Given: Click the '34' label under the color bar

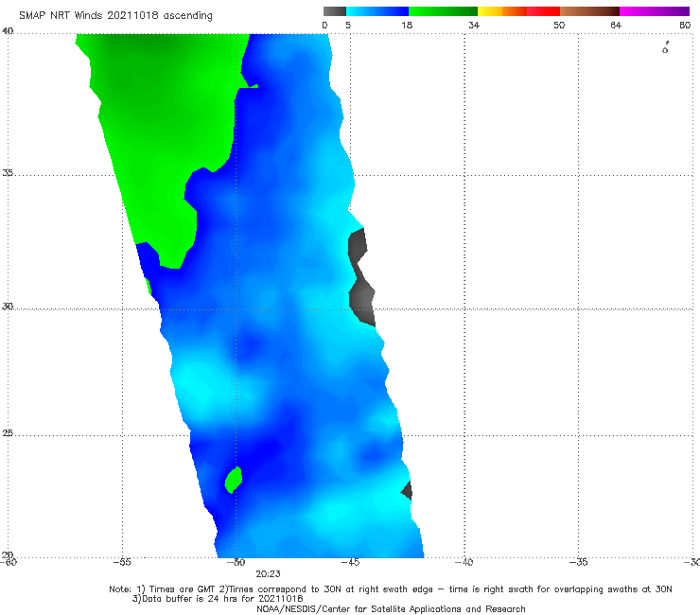Looking at the screenshot, I should pyautogui.click(x=474, y=26).
